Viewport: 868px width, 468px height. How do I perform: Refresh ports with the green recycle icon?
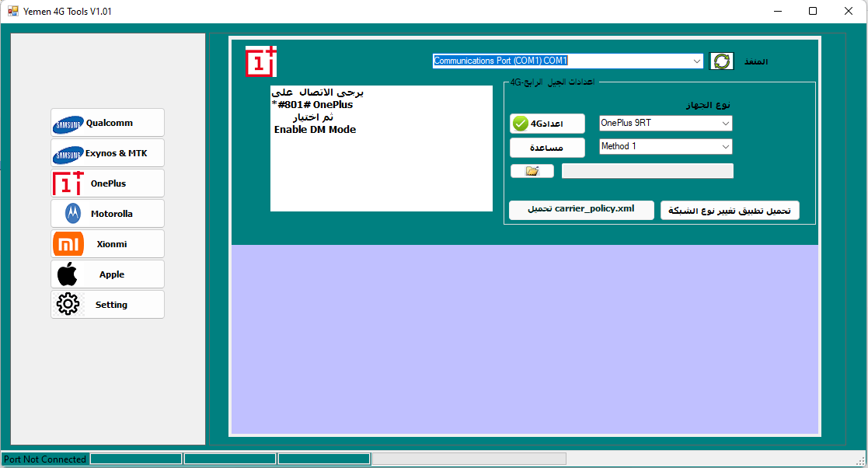721,61
